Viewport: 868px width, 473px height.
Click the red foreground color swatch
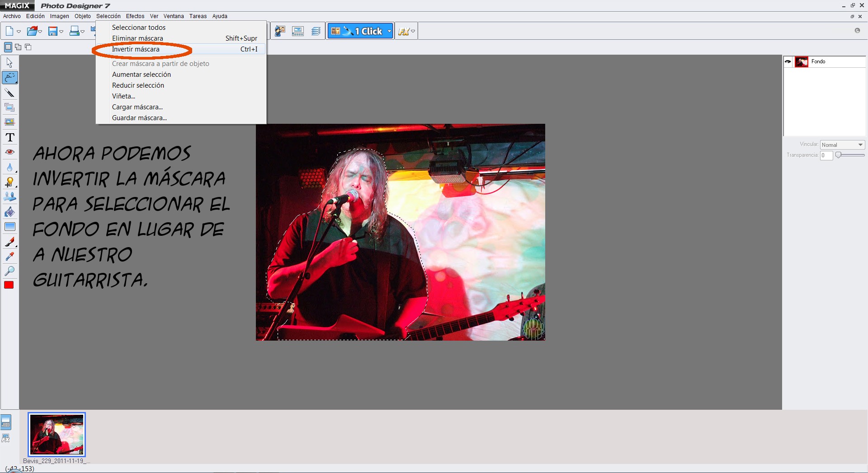click(x=9, y=285)
